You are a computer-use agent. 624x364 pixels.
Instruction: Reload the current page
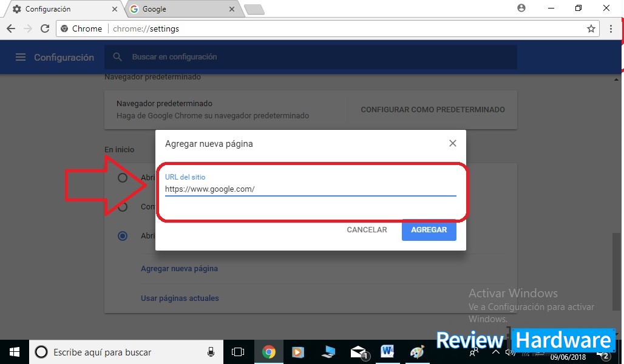pos(45,29)
